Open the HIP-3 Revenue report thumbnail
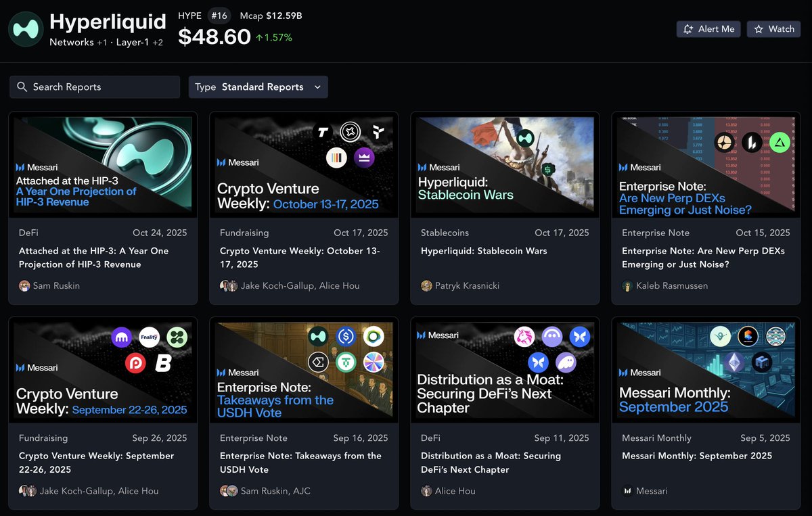 click(103, 166)
